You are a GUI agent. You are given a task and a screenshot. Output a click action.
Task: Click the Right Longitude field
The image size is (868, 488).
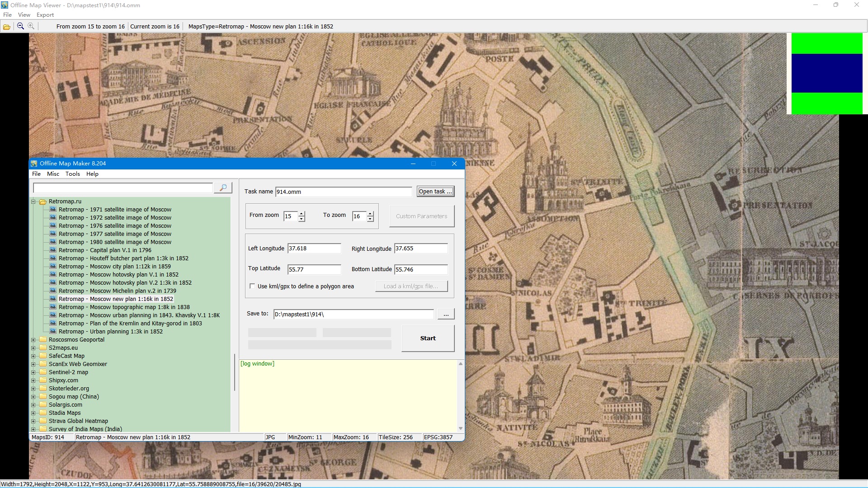point(421,249)
